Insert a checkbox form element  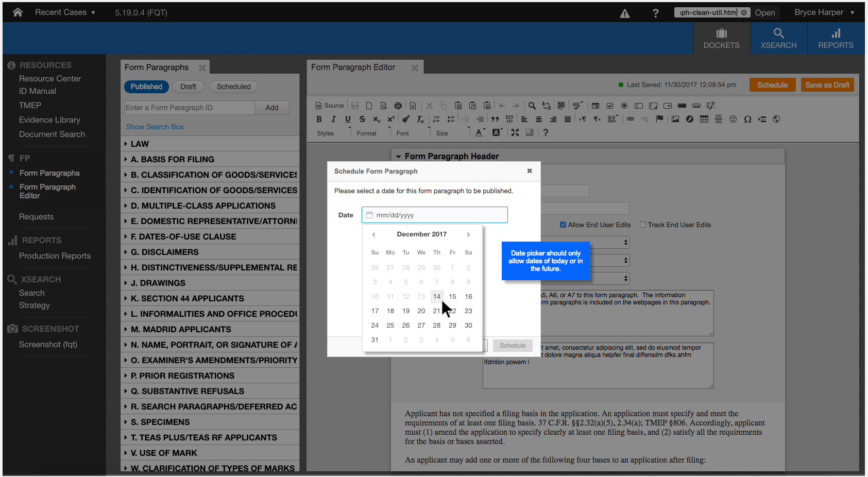(610, 106)
